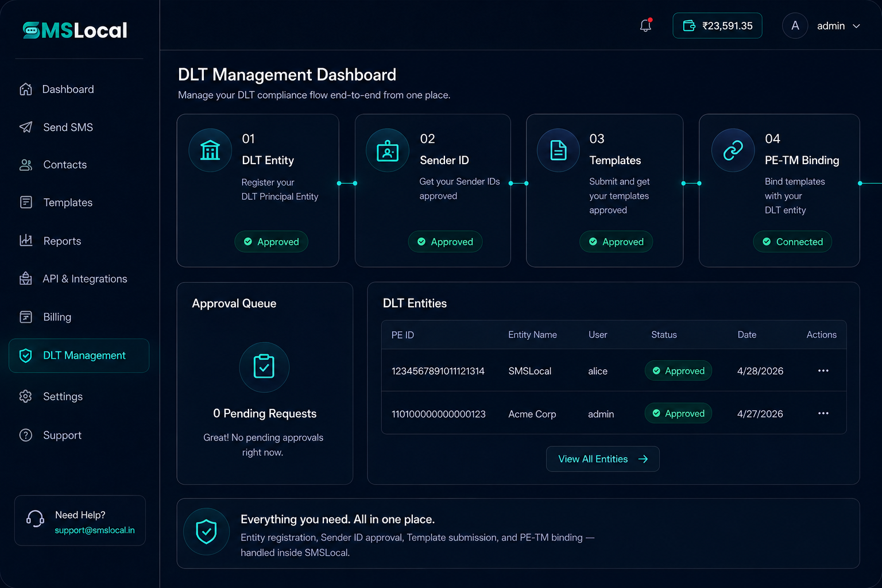Click the Contacts people icon
The width and height of the screenshot is (882, 588).
pyautogui.click(x=26, y=165)
